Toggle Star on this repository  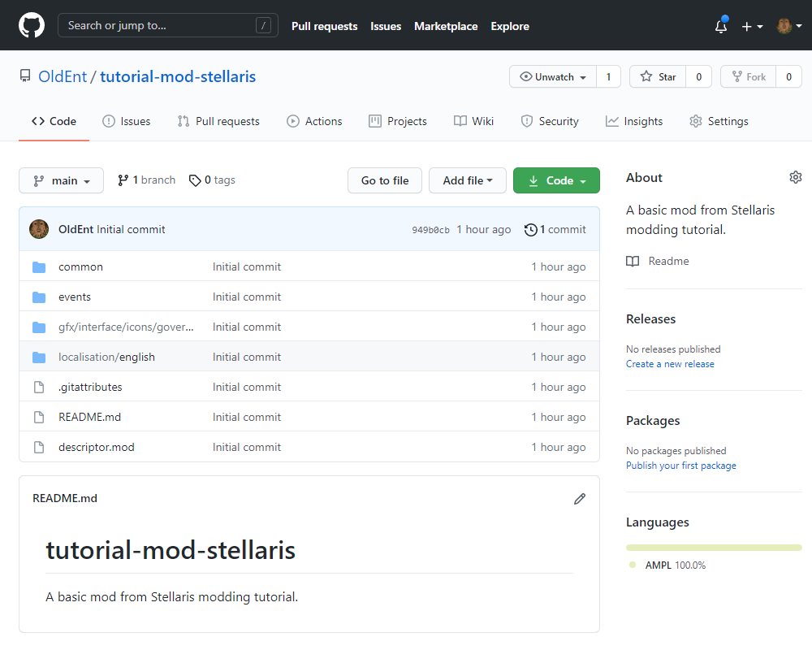tap(658, 77)
